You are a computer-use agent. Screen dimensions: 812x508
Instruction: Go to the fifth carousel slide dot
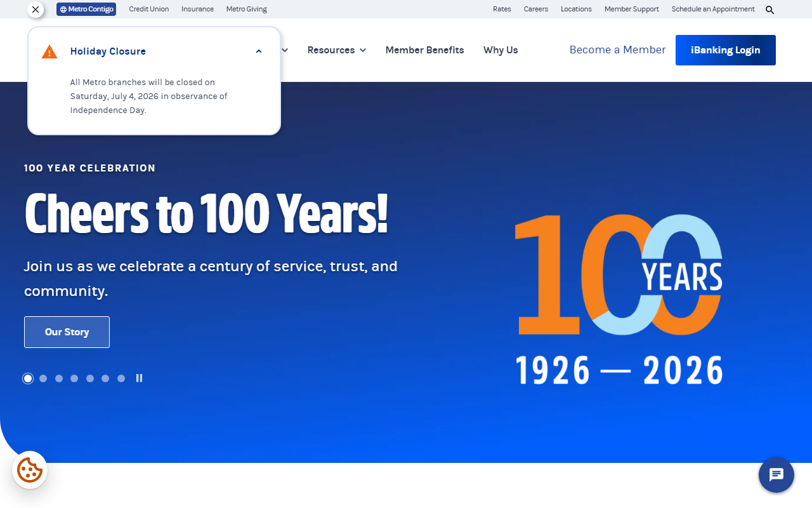pyautogui.click(x=90, y=378)
